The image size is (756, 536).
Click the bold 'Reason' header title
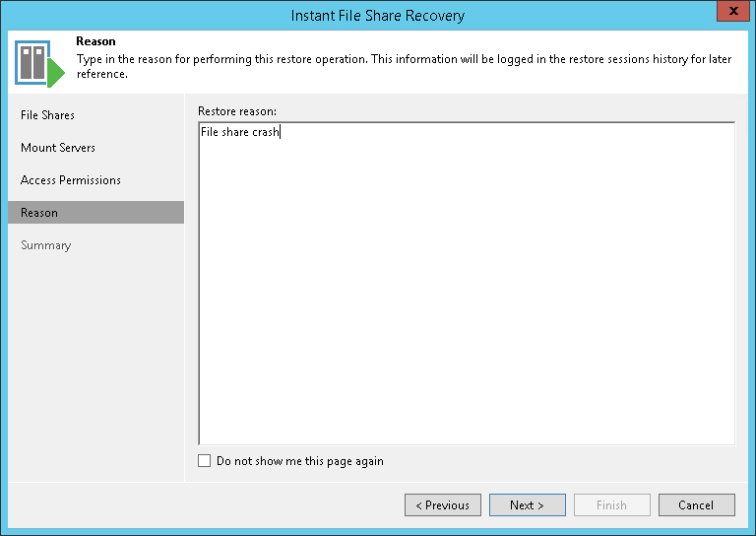[95, 42]
